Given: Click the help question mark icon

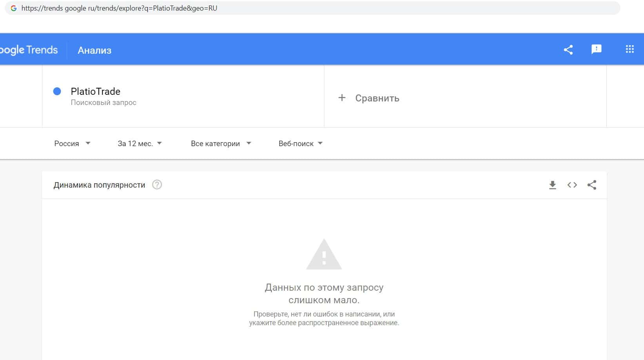Looking at the screenshot, I should coord(157,185).
